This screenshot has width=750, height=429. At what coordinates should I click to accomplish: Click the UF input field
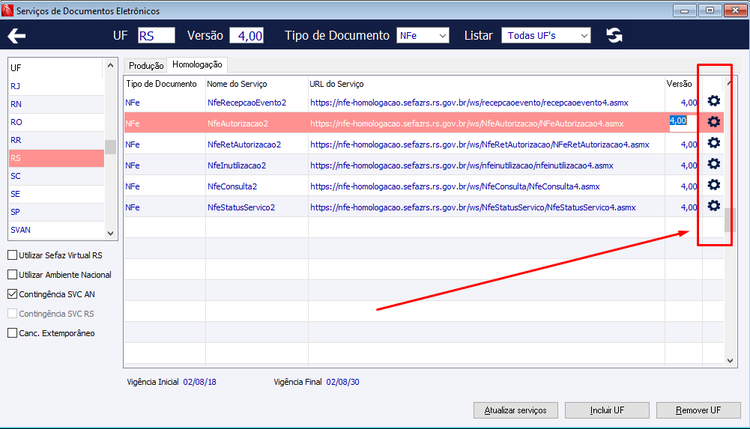pyautogui.click(x=156, y=35)
